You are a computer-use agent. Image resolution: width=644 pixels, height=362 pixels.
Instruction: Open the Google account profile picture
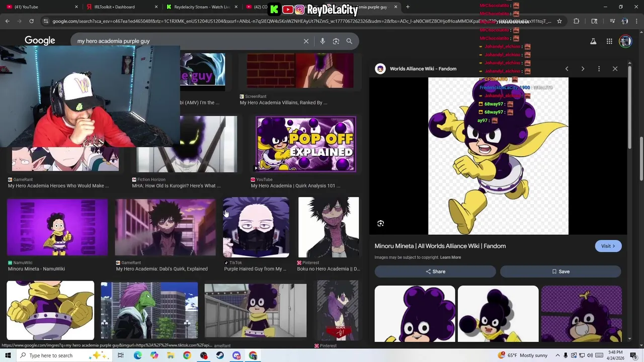[x=625, y=41]
